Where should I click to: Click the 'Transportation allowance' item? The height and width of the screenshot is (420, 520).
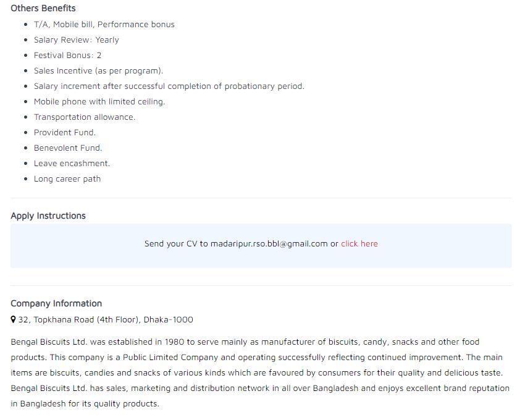pos(85,117)
